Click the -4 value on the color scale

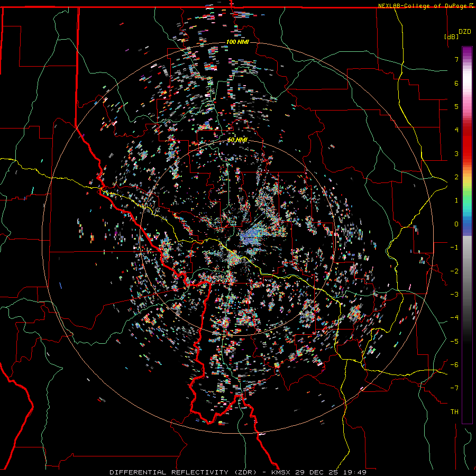click(454, 318)
